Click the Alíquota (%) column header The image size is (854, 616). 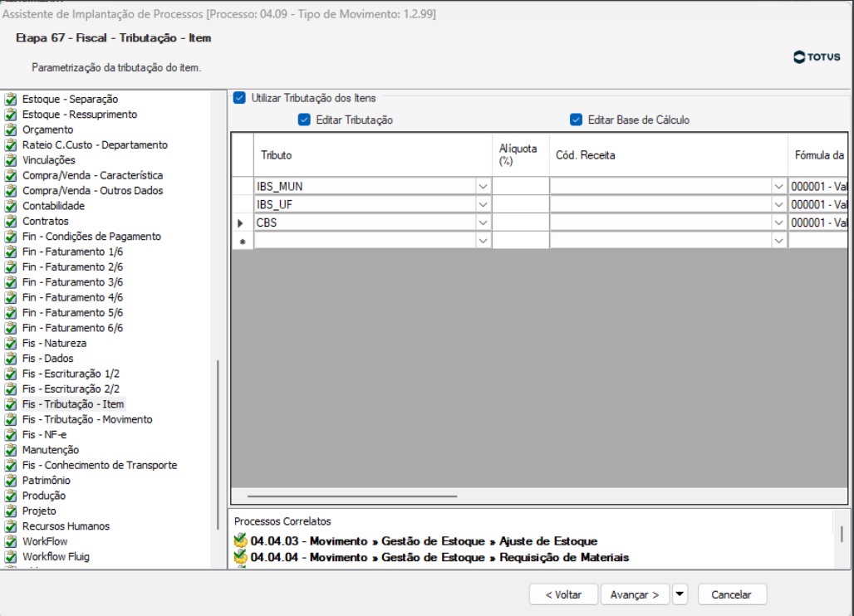(520, 155)
